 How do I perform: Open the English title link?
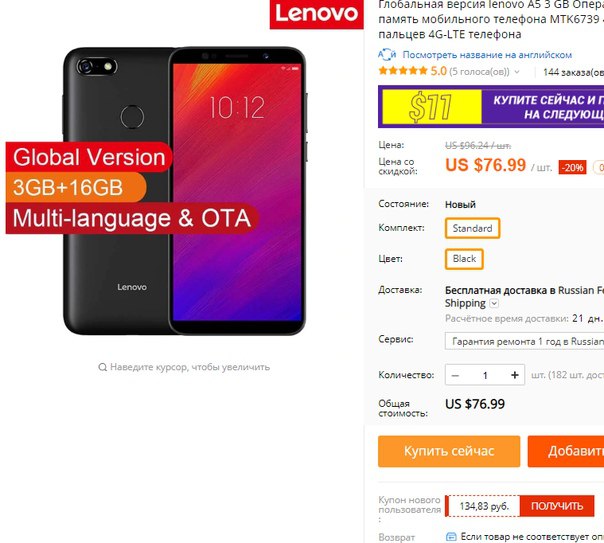click(487, 55)
